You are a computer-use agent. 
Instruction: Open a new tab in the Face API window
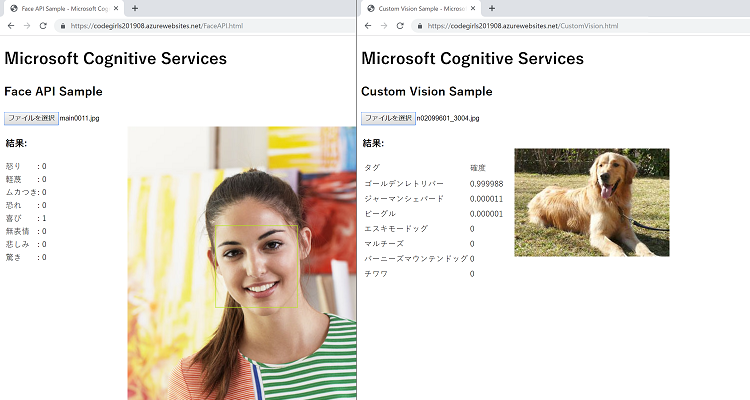135,8
